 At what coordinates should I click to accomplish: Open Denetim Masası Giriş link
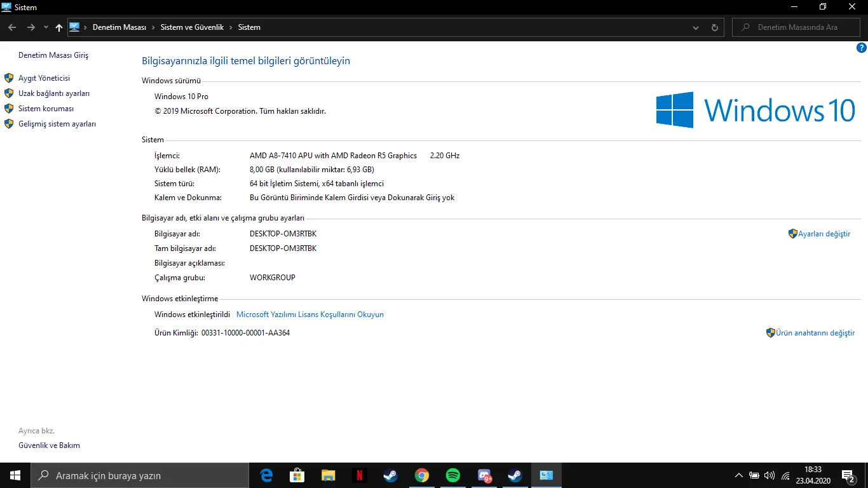click(x=53, y=55)
